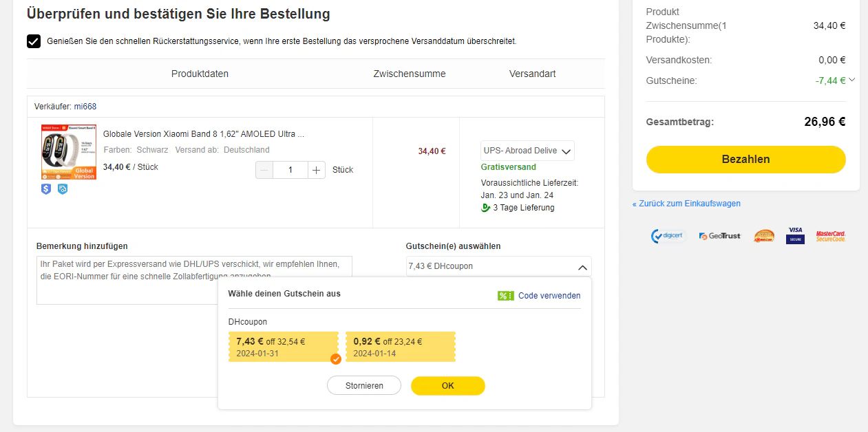Open the UPS-Abroad Delivery shipping dropdown
This screenshot has height=432, width=868.
click(527, 150)
